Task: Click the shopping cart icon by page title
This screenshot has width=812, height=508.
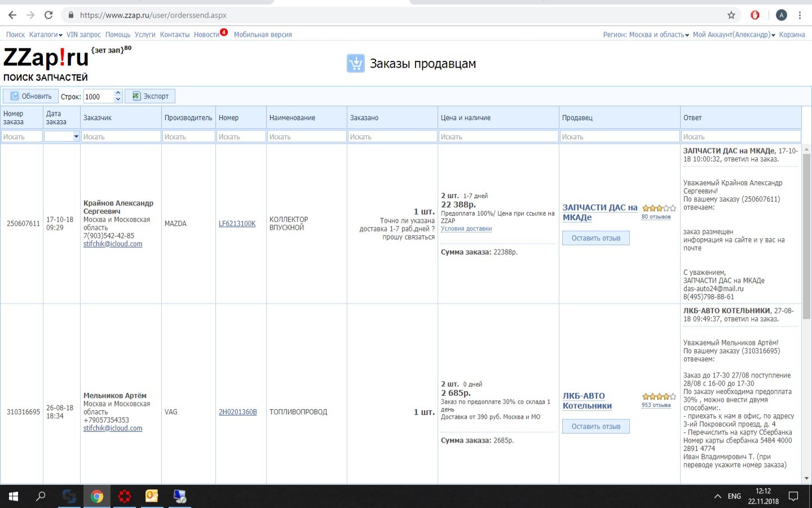Action: tap(356, 63)
